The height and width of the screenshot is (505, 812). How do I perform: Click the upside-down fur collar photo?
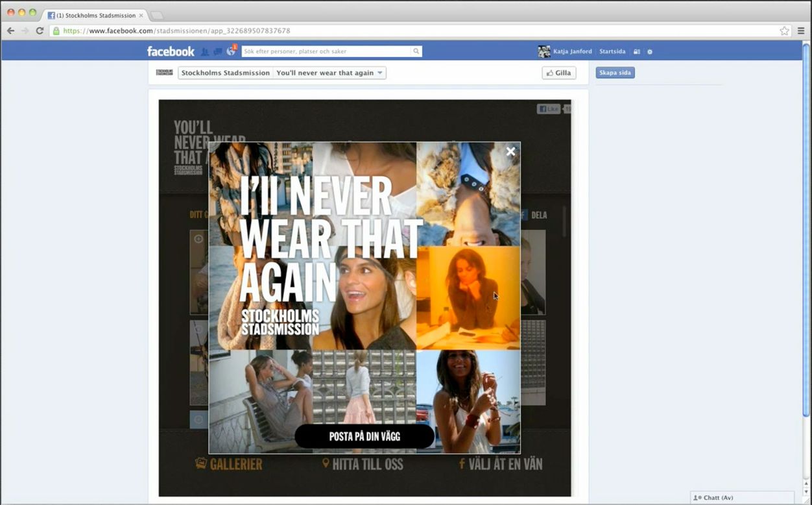pyautogui.click(x=468, y=194)
